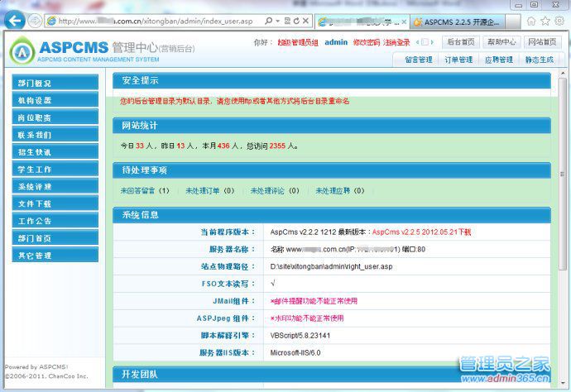Click the address bar URL field
Viewport: 571px width, 392px height.
pos(155,22)
